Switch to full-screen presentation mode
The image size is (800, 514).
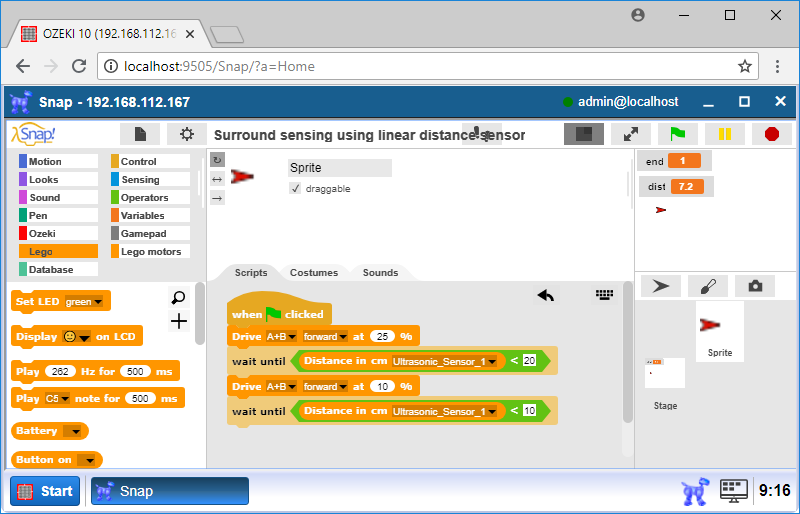click(631, 134)
